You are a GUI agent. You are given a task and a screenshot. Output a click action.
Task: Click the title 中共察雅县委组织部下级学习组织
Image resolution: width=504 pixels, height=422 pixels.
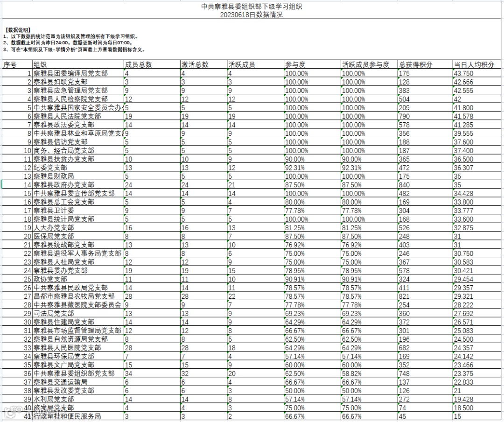click(x=252, y=7)
